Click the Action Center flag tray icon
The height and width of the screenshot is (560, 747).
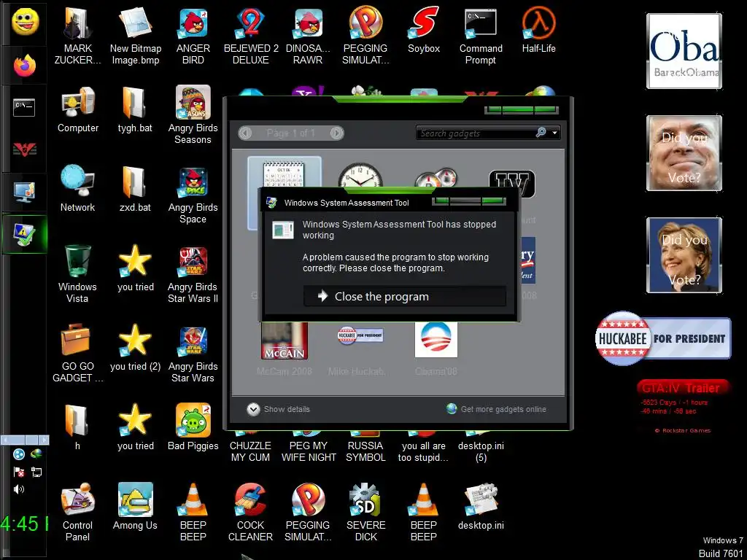(x=19, y=472)
